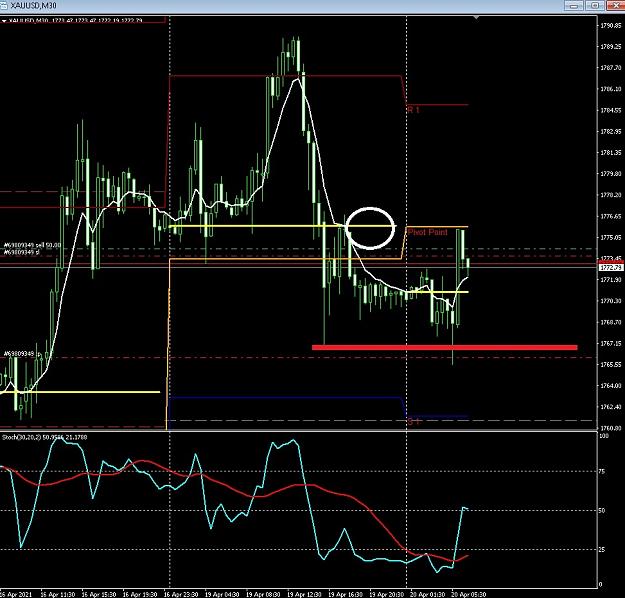The image size is (625, 598).
Task: Click the #69809349 sl stop-loss label
Action: 22,252
